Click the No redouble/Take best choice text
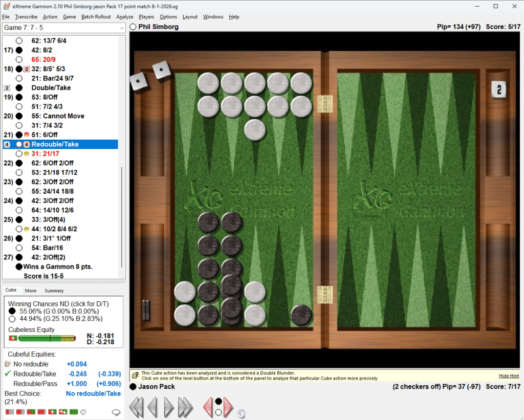 click(93, 393)
